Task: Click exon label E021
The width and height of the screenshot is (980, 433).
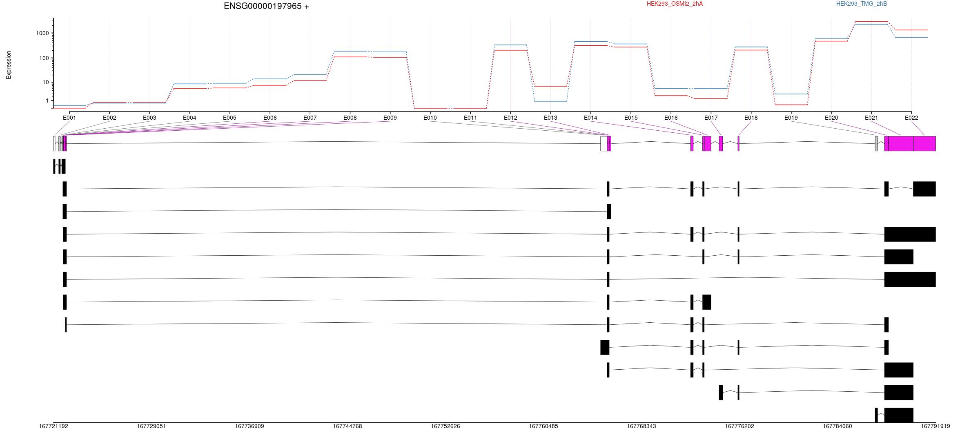Action: [x=871, y=118]
